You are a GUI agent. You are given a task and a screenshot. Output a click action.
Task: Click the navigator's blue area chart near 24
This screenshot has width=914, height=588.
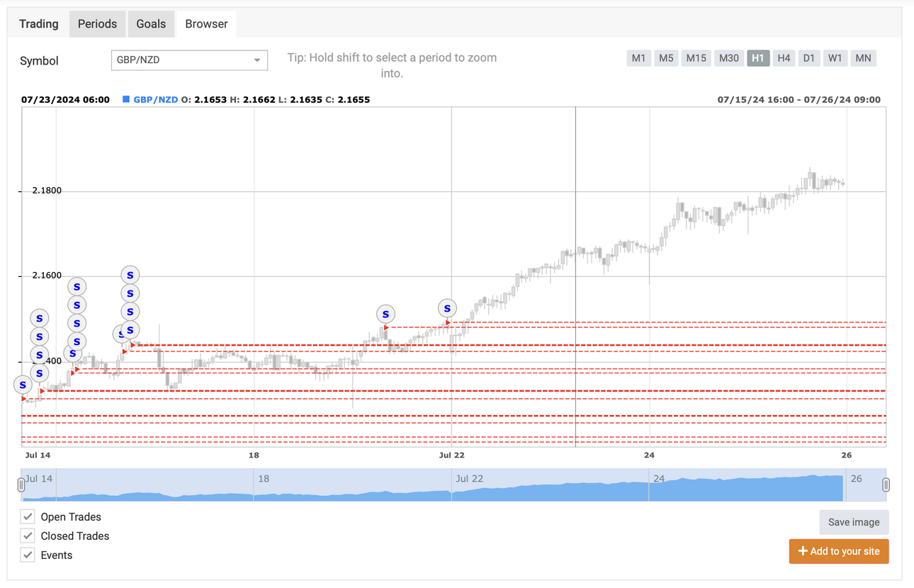tap(659, 490)
